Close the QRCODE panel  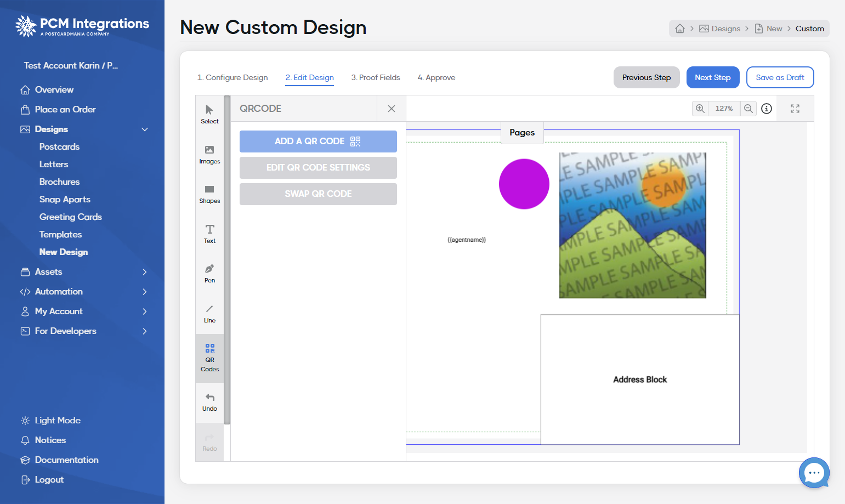392,109
